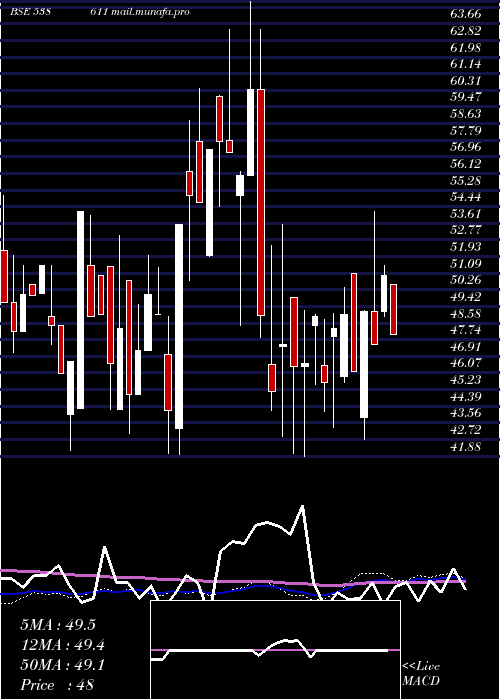Viewport: 500px width, 700px height.
Task: Select the tallest red candlestick body
Action: tap(261, 202)
